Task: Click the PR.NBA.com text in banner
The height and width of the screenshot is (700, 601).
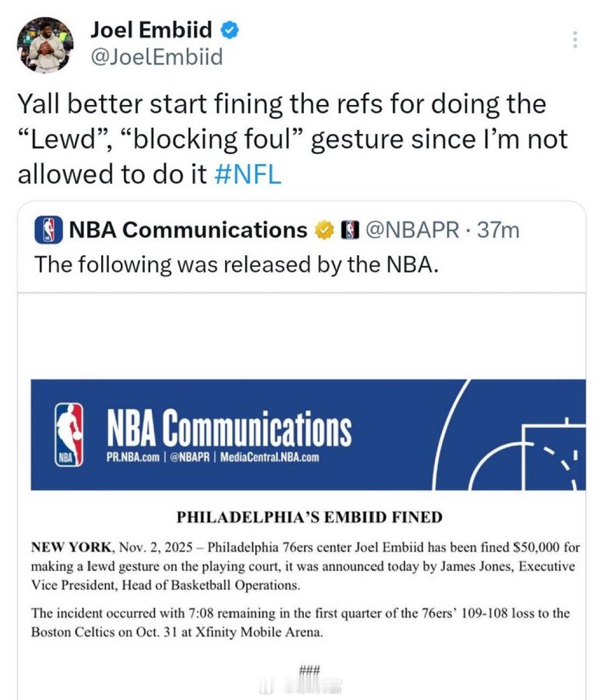Action: pos(133,458)
